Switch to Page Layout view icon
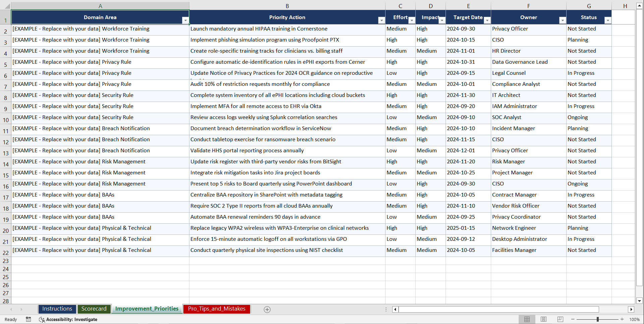 tap(543, 319)
